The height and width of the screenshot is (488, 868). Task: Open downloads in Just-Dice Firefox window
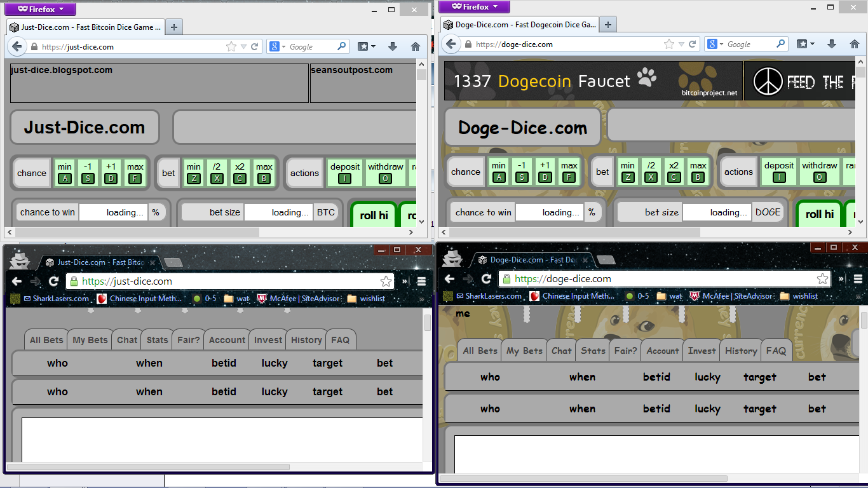point(393,46)
